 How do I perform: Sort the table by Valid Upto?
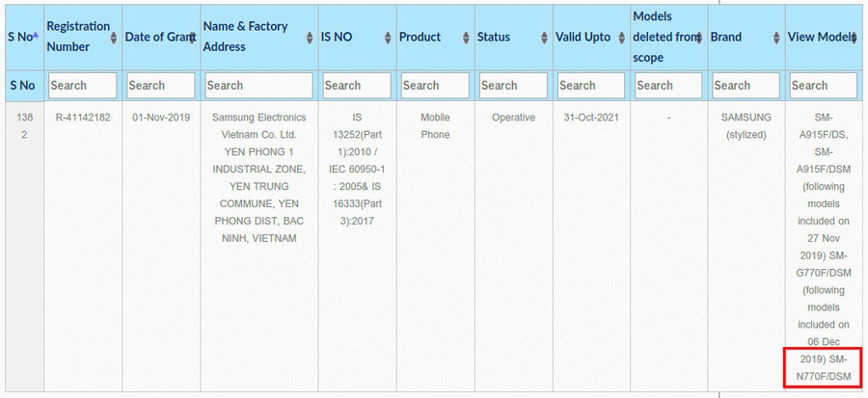(622, 37)
